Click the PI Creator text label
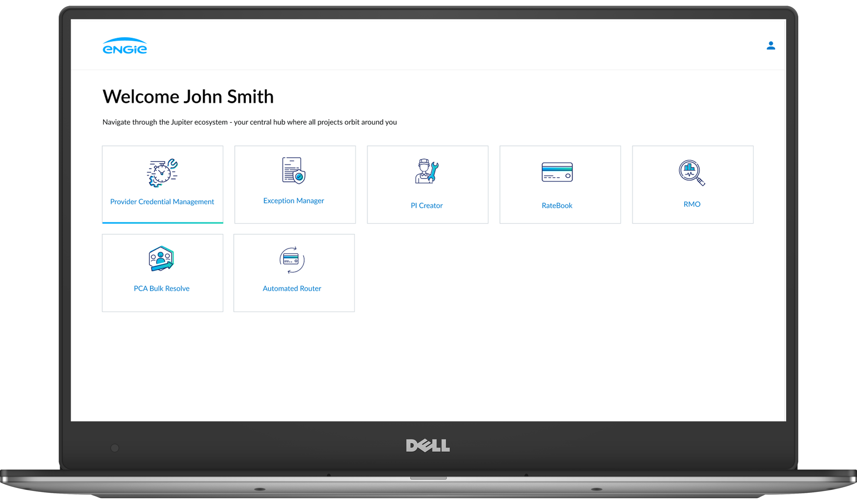 427,205
